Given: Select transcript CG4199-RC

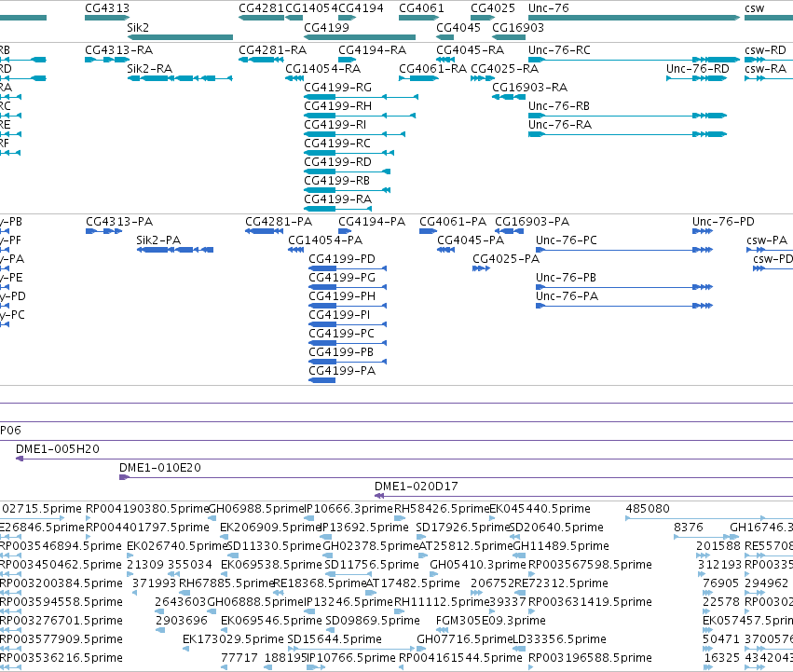Looking at the screenshot, I should click(x=337, y=144).
